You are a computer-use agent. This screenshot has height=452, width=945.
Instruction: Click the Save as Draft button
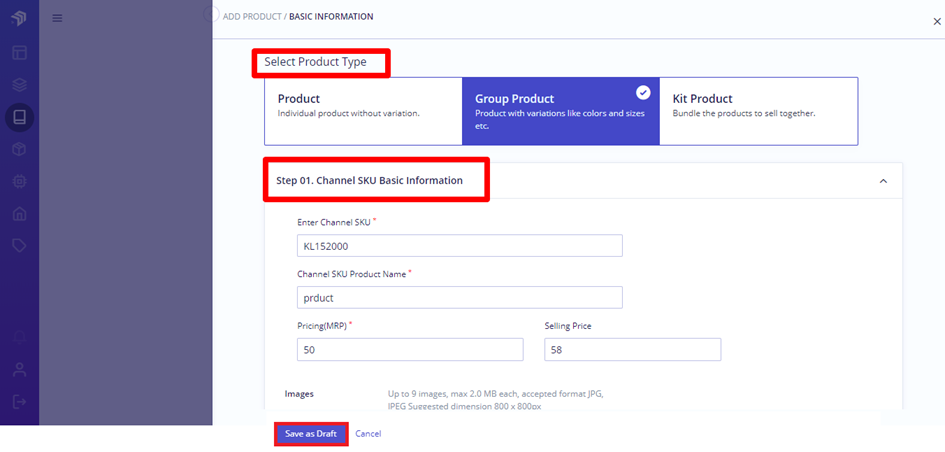[x=311, y=434]
